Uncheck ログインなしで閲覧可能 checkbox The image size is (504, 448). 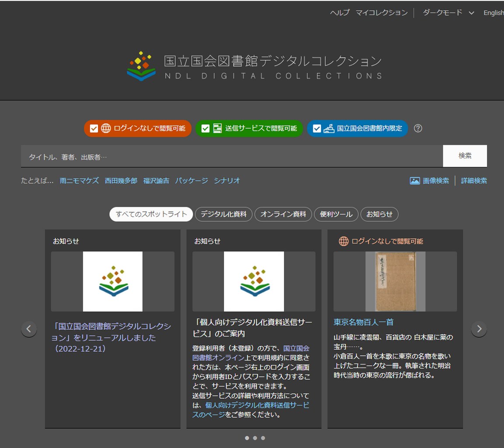click(94, 128)
